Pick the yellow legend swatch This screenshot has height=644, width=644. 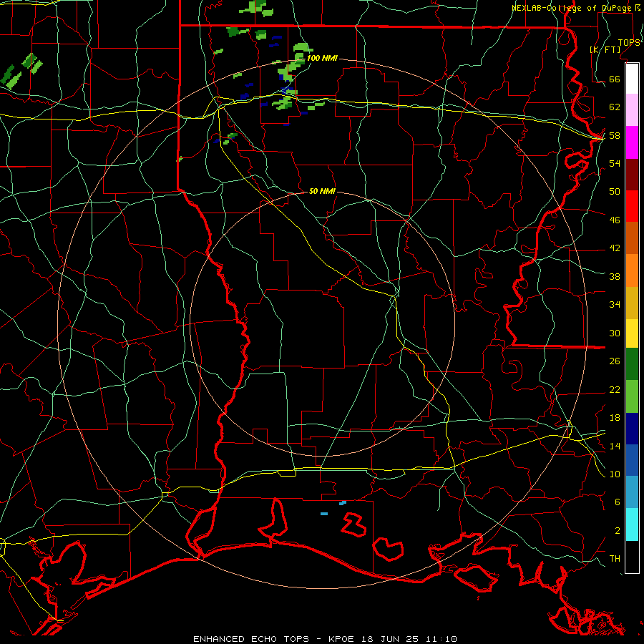[632, 333]
